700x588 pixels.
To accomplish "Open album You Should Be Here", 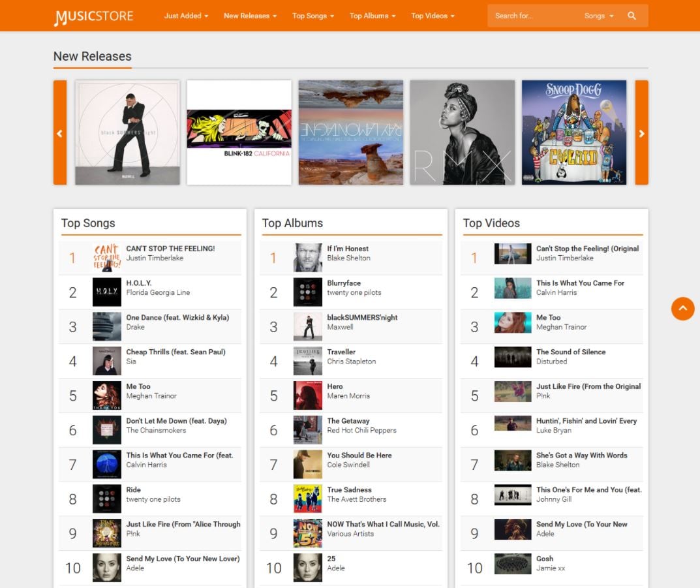I will coord(359,456).
